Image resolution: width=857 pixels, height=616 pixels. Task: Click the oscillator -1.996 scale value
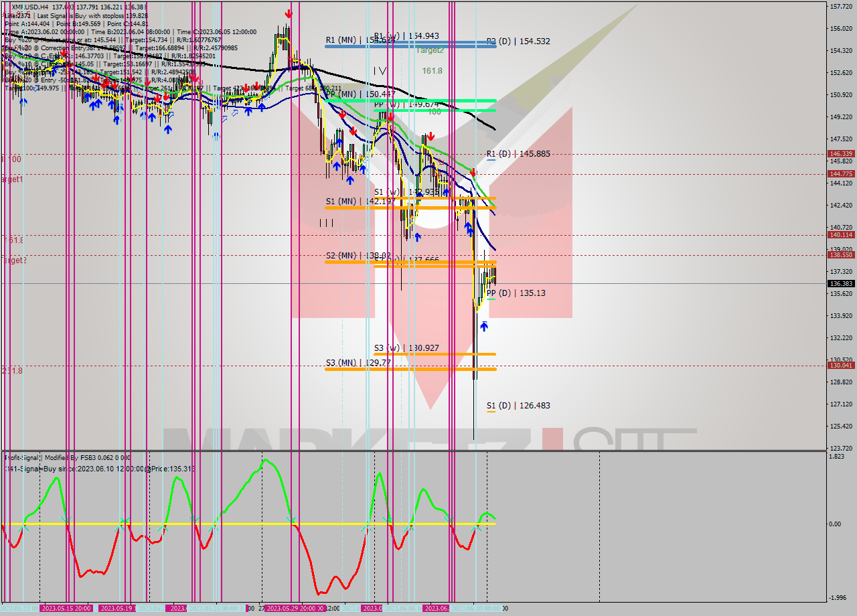click(x=837, y=598)
